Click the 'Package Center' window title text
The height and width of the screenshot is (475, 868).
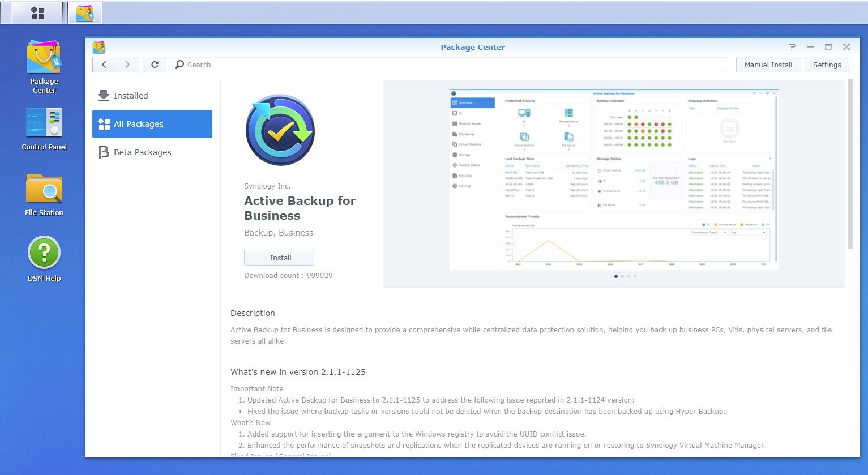473,47
